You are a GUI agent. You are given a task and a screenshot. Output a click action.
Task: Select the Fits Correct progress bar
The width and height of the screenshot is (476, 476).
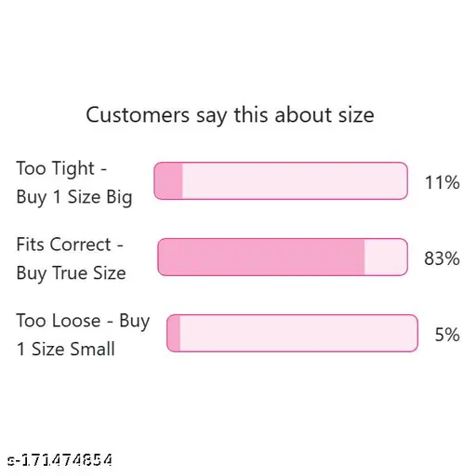283,257
